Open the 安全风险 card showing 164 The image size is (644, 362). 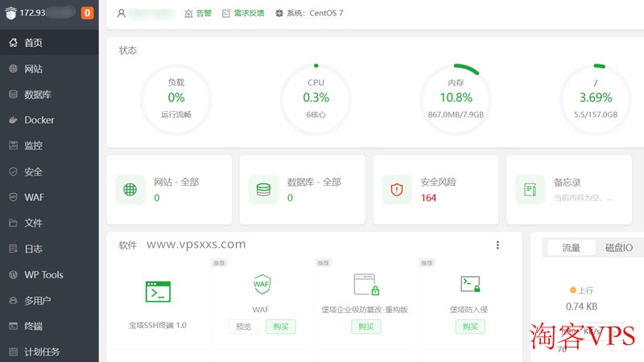[x=436, y=190]
